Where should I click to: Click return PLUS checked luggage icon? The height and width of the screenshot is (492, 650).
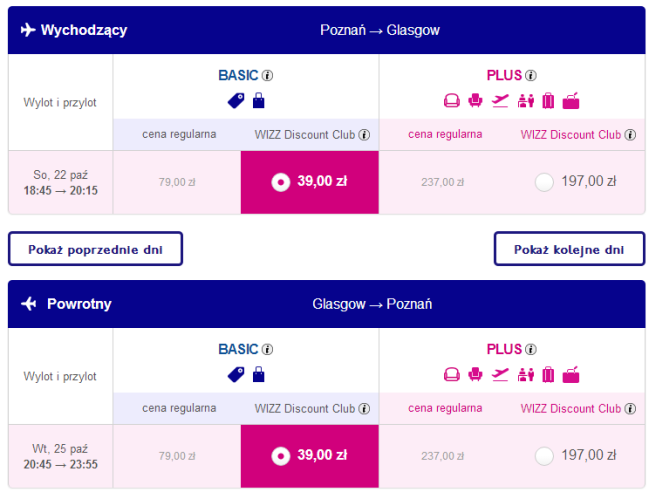tap(548, 375)
